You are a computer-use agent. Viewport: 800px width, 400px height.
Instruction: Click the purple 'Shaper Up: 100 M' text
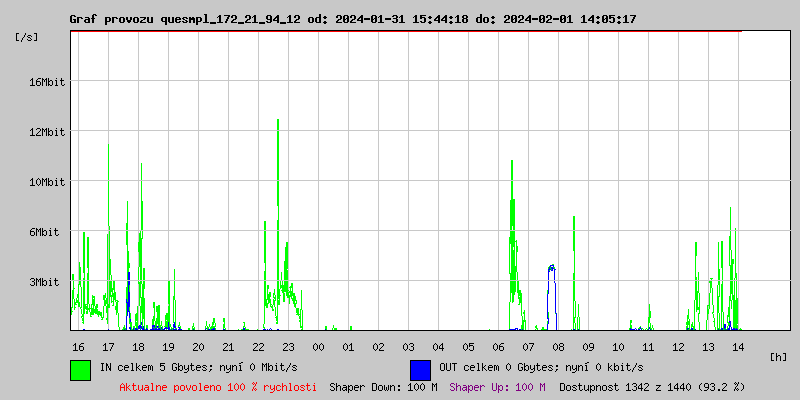coord(497,387)
